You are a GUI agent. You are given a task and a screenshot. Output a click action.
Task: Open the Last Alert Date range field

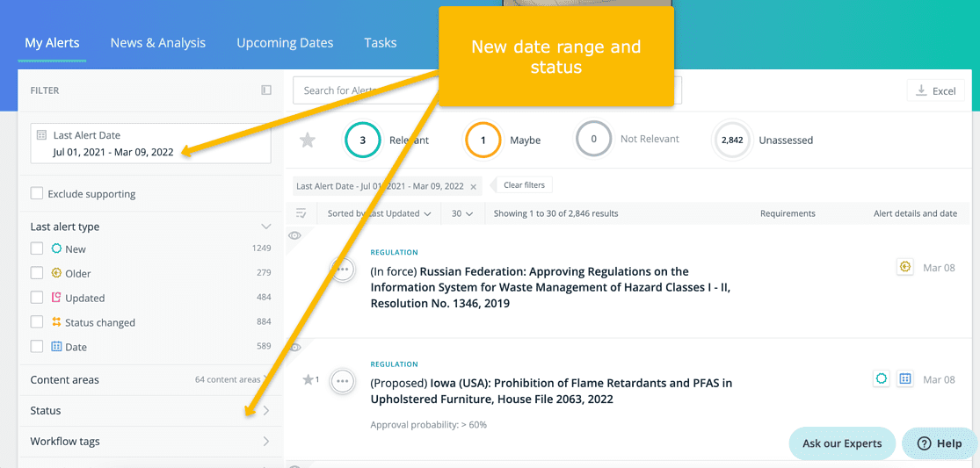pos(150,144)
